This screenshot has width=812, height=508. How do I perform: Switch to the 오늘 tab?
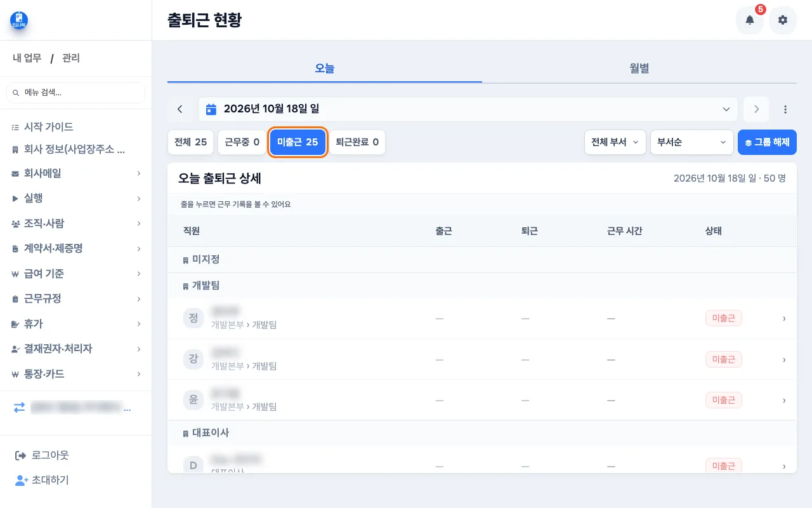point(325,68)
